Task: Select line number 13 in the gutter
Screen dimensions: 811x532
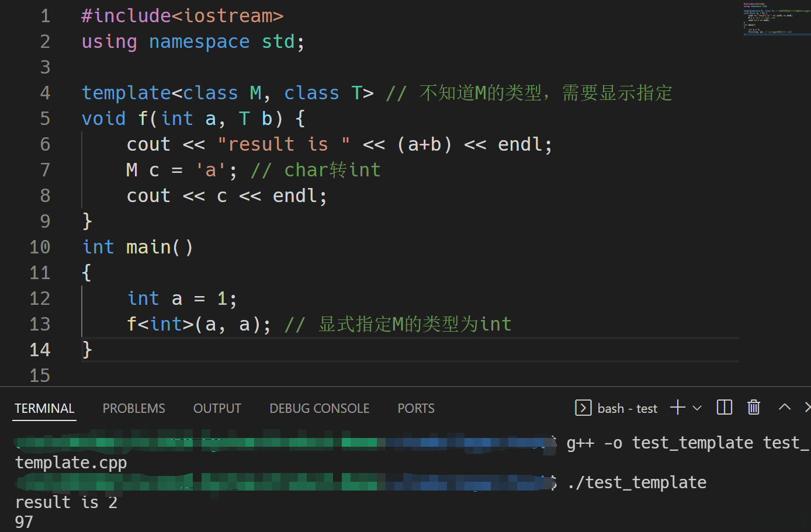Action: [x=40, y=324]
